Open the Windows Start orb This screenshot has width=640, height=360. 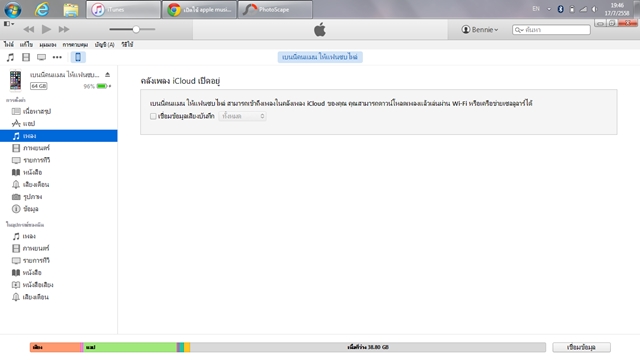coord(13,9)
